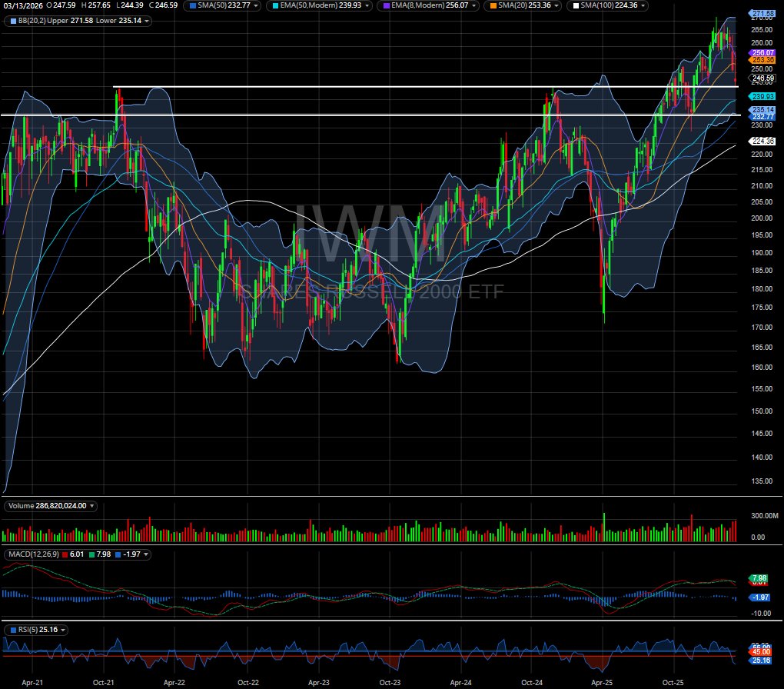This screenshot has width=784, height=689.
Task: Click the cyan EMA(50,Modern) color swatch
Action: pos(275,5)
